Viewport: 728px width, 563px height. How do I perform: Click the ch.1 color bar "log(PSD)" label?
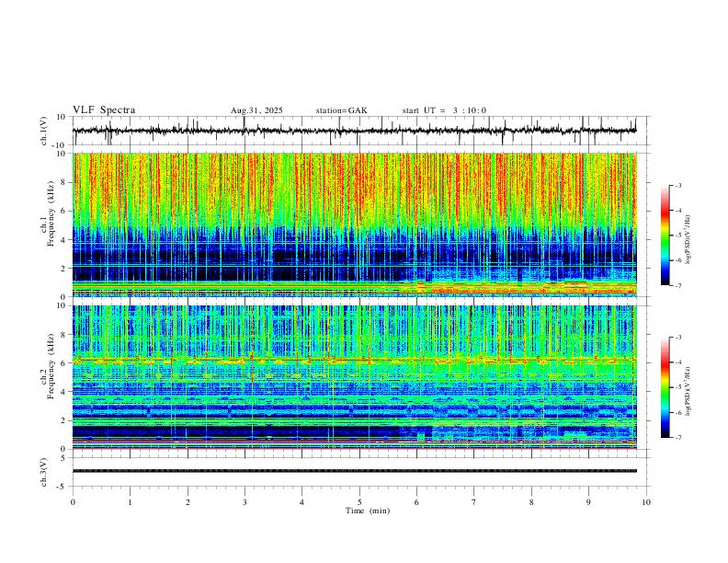[688, 240]
